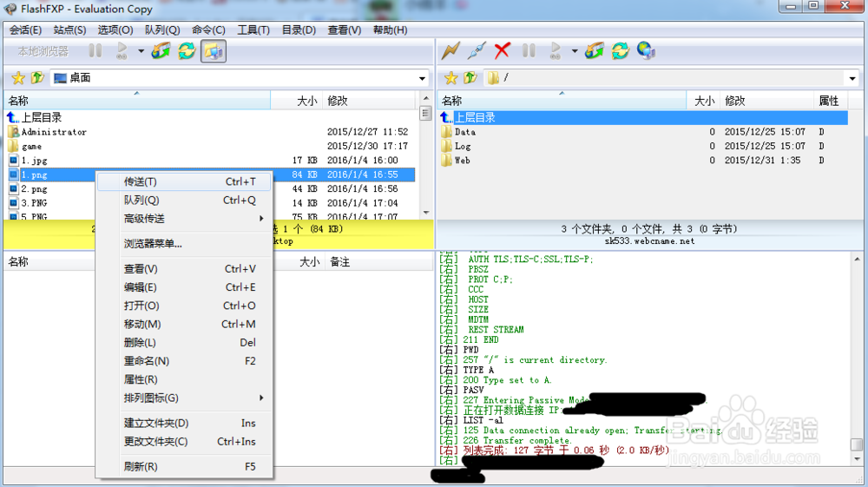Go up a folder in the remote pane
The height and width of the screenshot is (487, 868).
pos(470,78)
